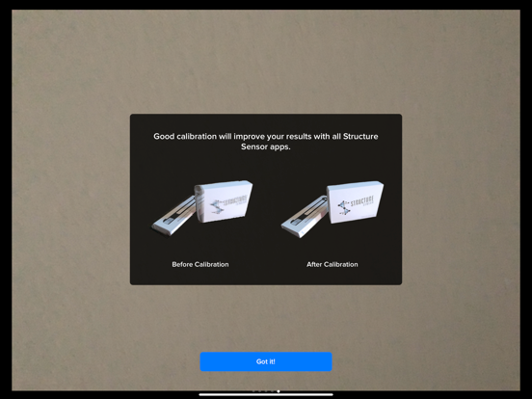The height and width of the screenshot is (399, 532).
Task: Click the After Calibration caption
Action: (x=332, y=264)
